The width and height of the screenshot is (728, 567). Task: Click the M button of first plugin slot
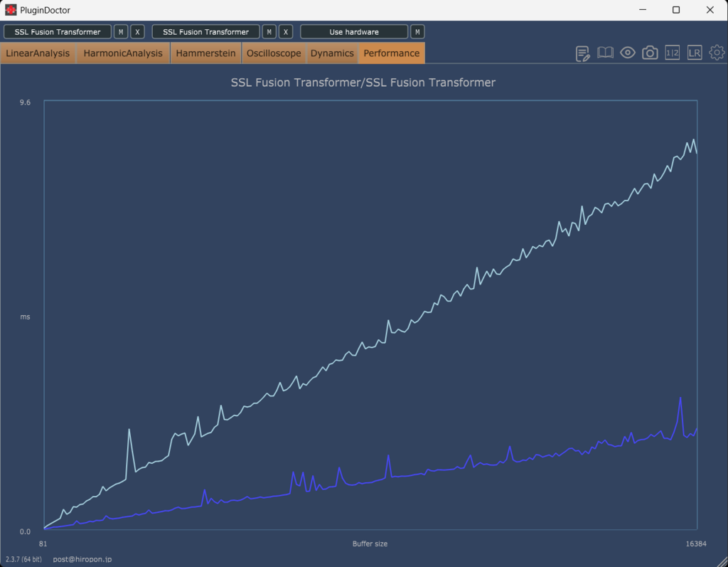point(121,31)
